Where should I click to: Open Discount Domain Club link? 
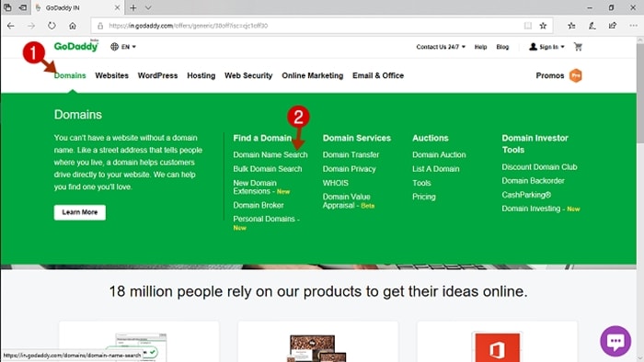pyautogui.click(x=539, y=167)
